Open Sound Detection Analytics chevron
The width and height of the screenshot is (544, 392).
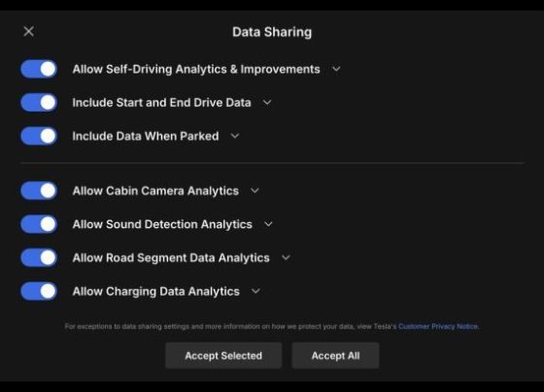coord(268,224)
